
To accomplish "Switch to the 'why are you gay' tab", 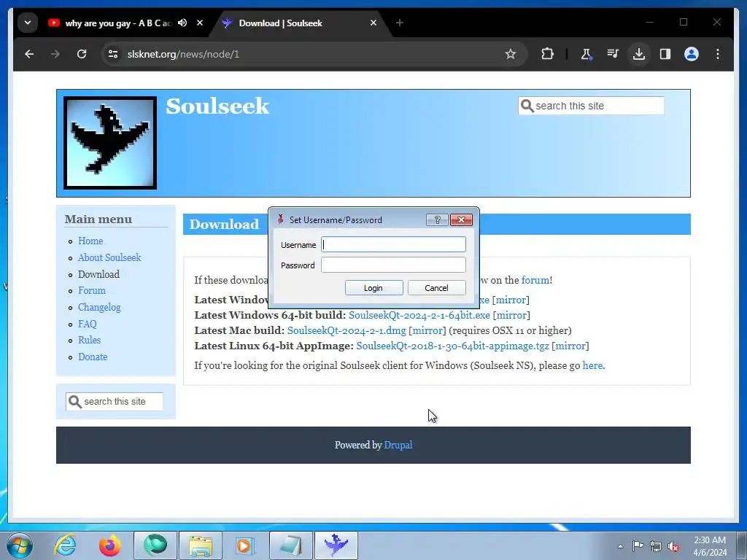I will click(117, 23).
